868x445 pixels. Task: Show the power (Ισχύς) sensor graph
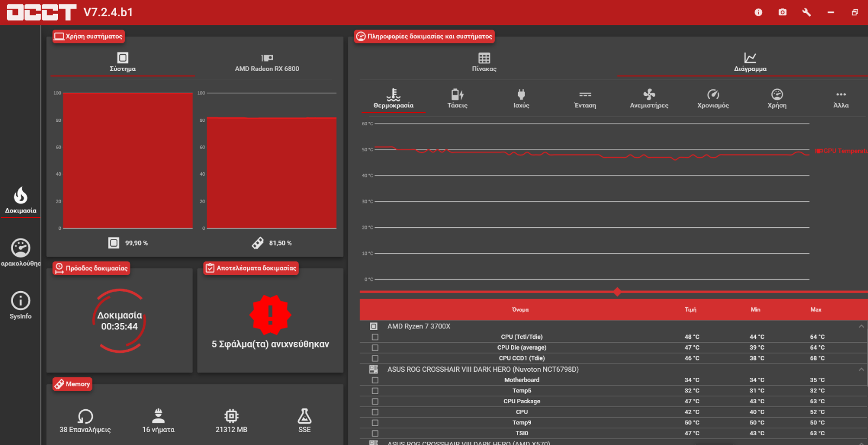click(521, 99)
